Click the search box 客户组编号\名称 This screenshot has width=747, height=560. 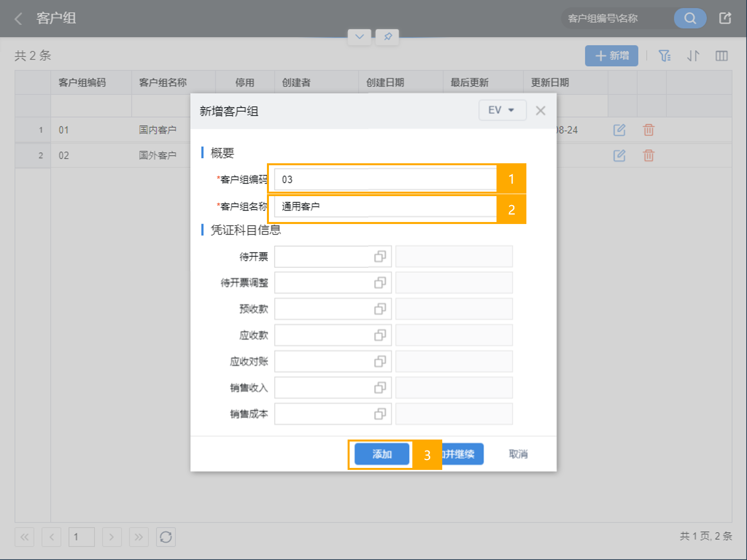tap(618, 18)
